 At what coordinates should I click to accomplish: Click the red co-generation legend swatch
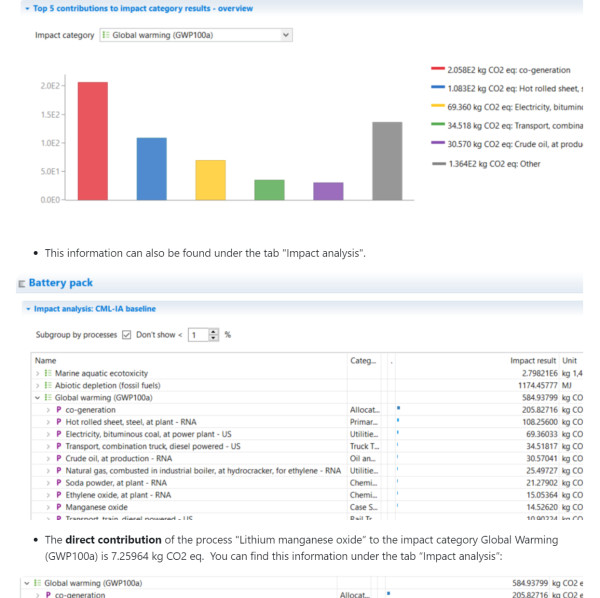[437, 70]
